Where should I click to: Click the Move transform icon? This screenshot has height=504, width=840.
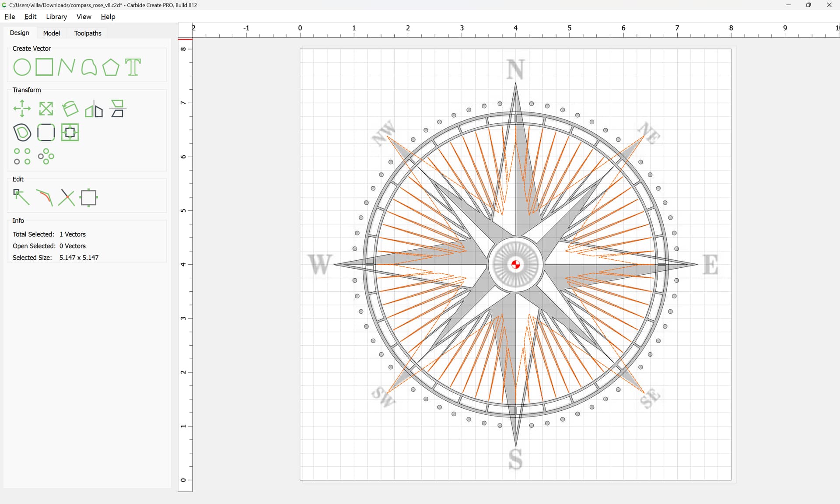pos(22,108)
